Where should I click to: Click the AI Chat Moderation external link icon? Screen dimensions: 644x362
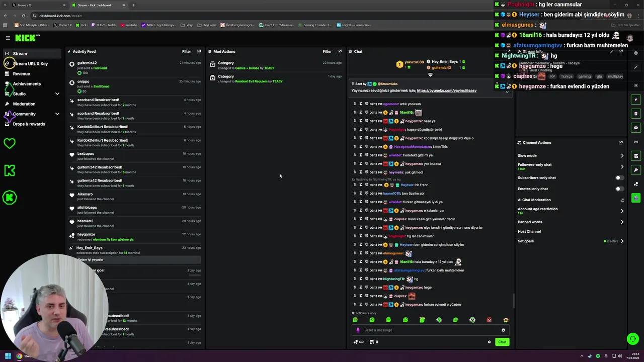click(622, 200)
